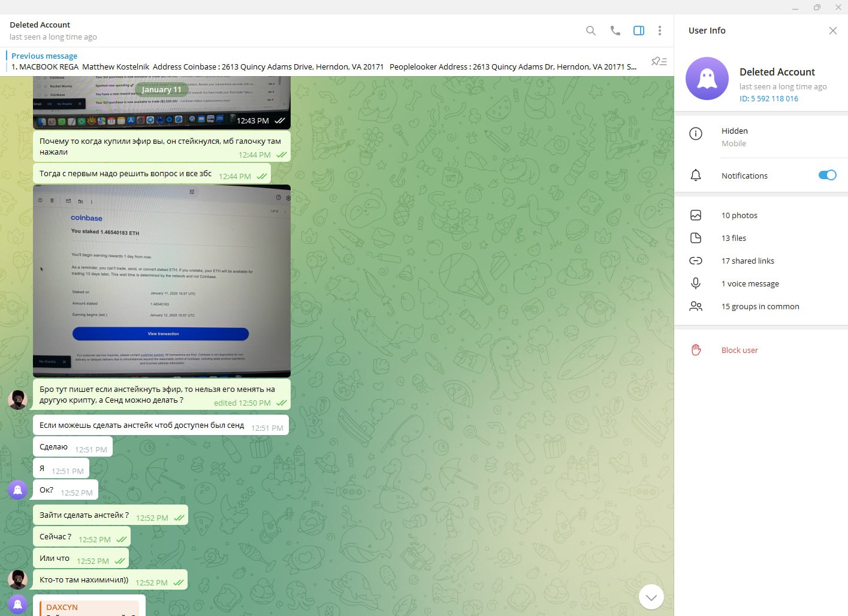The image size is (848, 616).
Task: Click the bearded user avatar next to 12:50 PM message
Action: pyautogui.click(x=18, y=400)
